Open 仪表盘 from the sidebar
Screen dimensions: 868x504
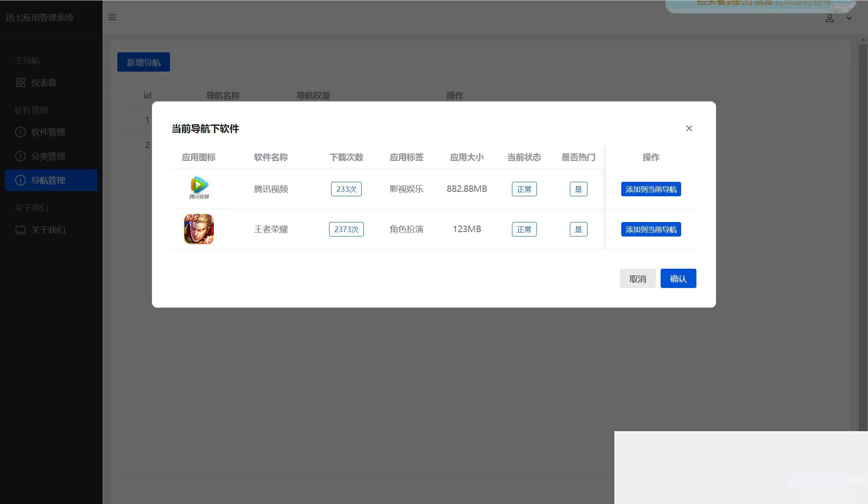pos(44,83)
